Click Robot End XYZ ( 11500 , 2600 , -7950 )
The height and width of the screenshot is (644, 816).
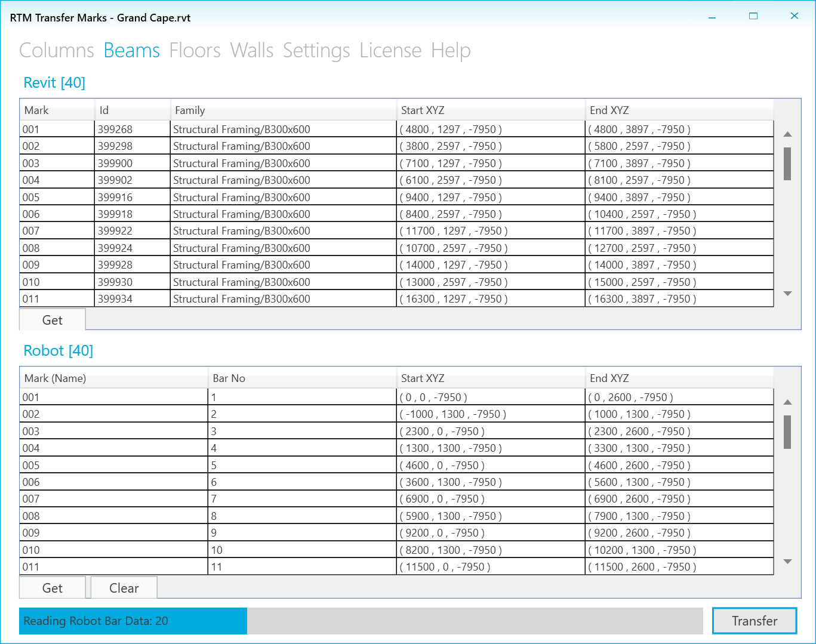tap(679, 567)
